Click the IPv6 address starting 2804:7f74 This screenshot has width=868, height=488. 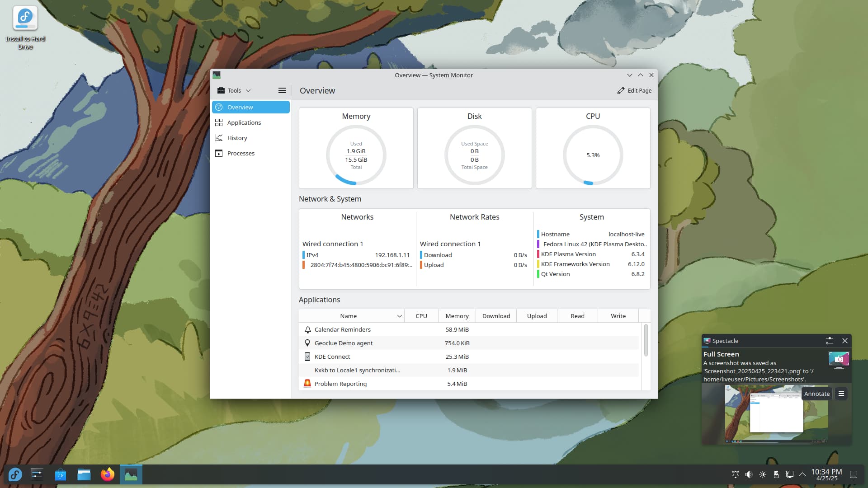point(361,265)
